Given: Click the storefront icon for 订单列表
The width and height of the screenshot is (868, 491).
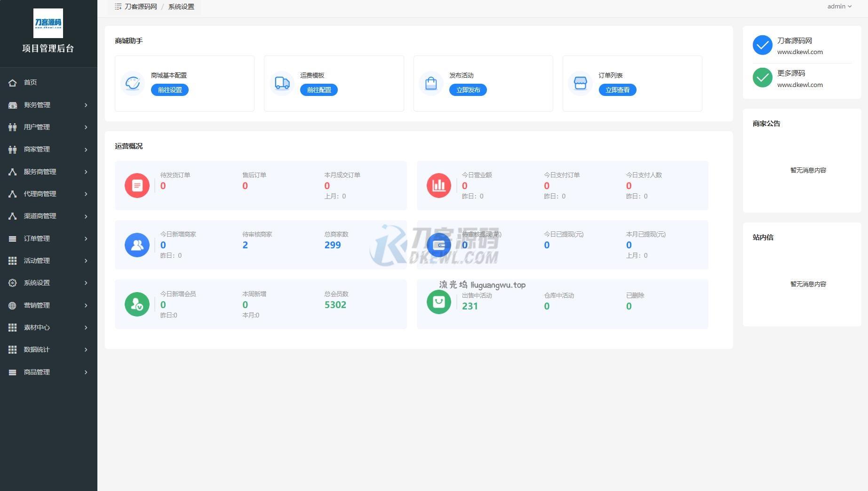Looking at the screenshot, I should 580,83.
